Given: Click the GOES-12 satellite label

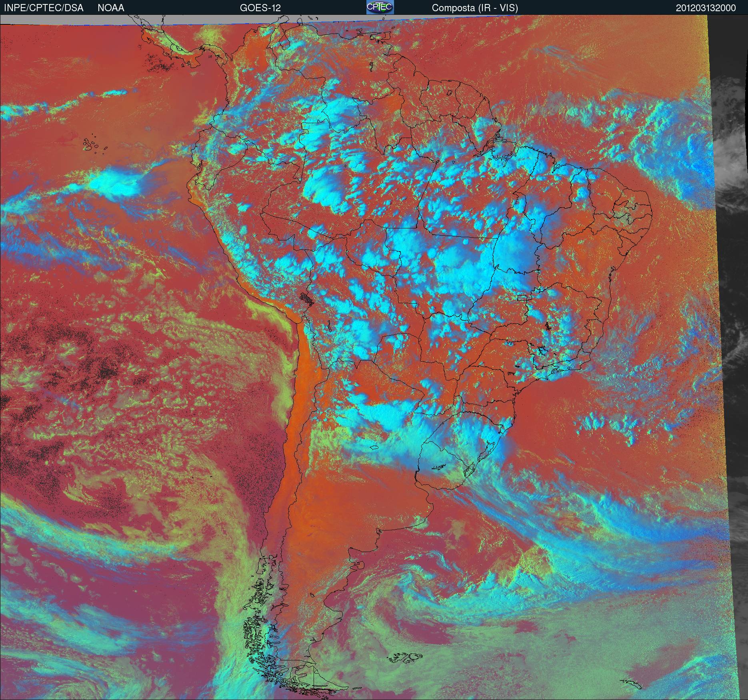Looking at the screenshot, I should [260, 8].
